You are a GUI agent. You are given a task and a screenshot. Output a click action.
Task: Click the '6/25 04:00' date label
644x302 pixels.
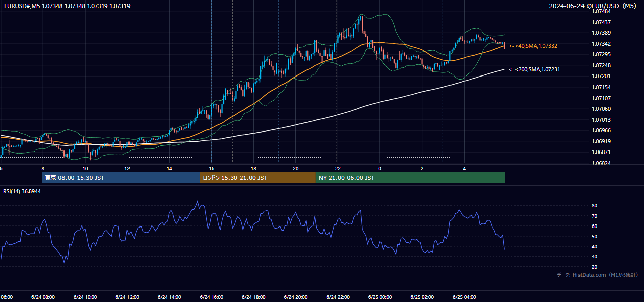pyautogui.click(x=464, y=297)
